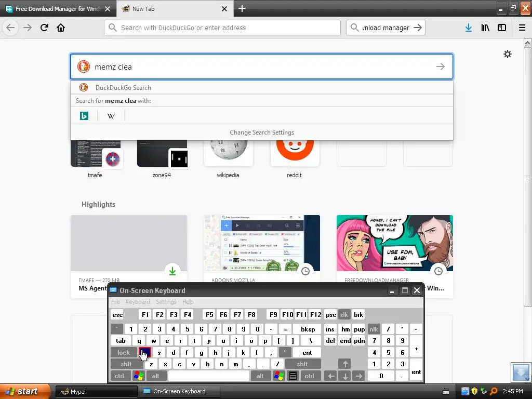Screen dimensions: 532x399
Task: Toggle the slk scroll lock key
Action: [x=344, y=314]
